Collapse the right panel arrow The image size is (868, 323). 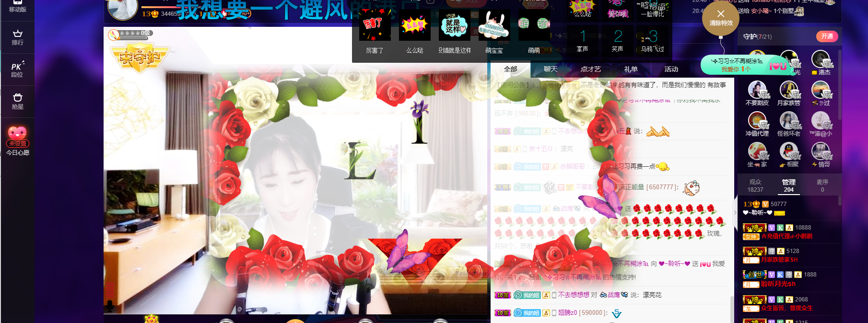click(x=735, y=212)
